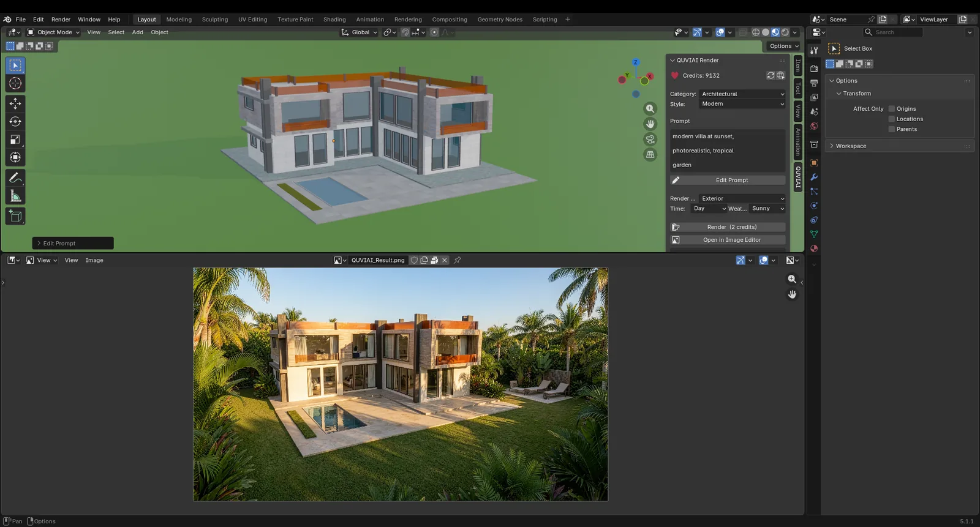Open the viewport Add menu
980x527 pixels.
coord(138,32)
